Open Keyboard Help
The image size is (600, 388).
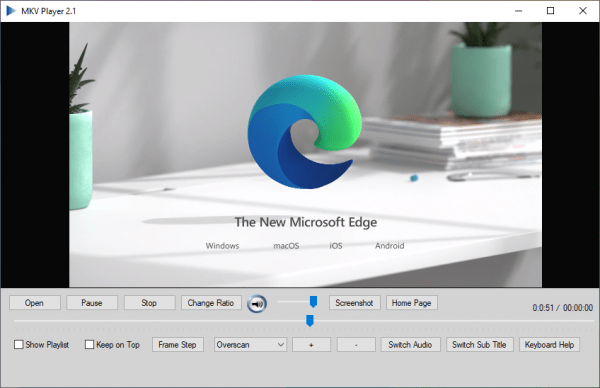click(x=549, y=344)
